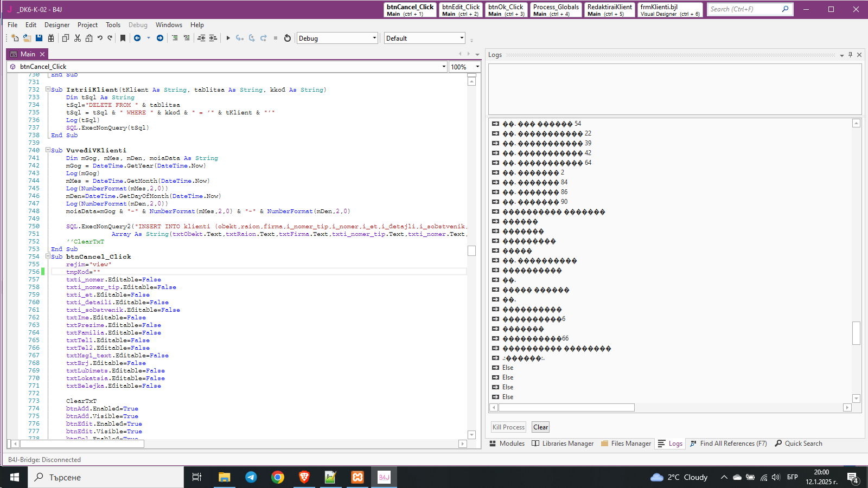Viewport: 868px width, 488px height.
Task: Switch to the Files Manager tab
Action: (626, 444)
